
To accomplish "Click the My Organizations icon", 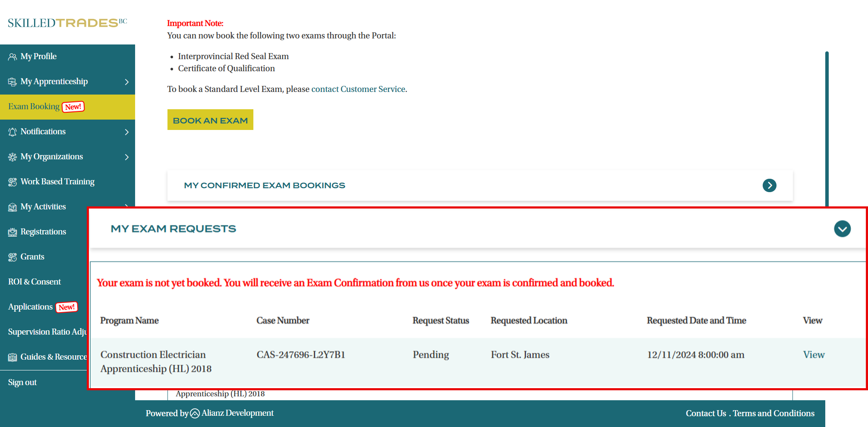I will [x=13, y=157].
